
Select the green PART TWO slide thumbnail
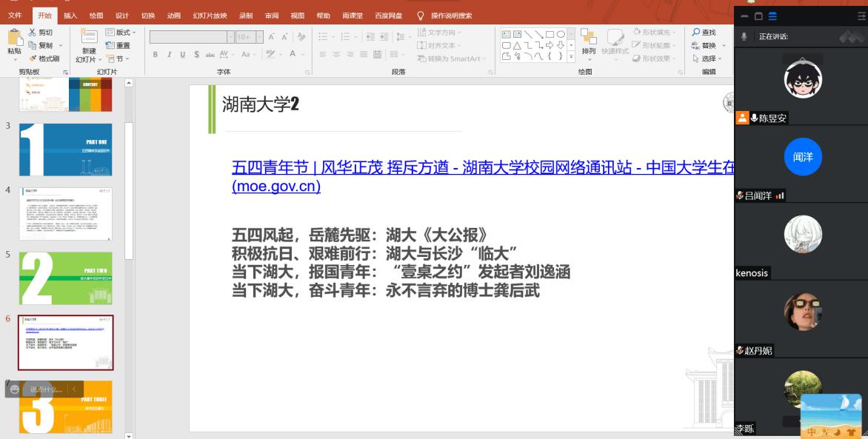[65, 278]
